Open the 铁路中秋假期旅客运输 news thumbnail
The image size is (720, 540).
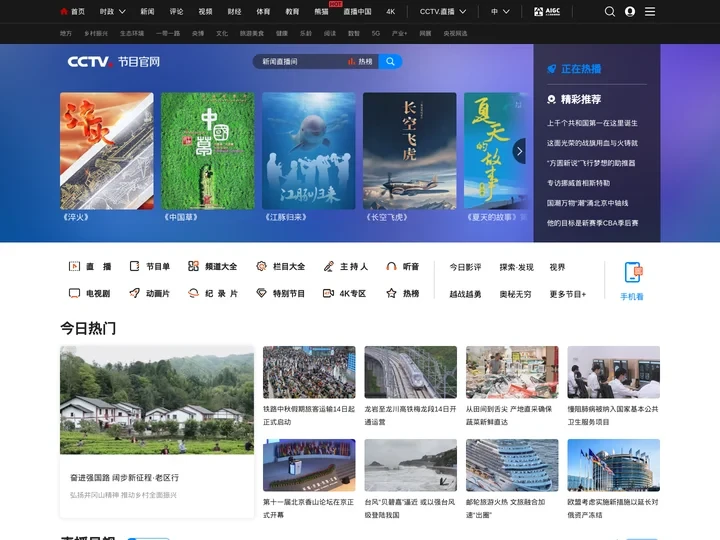point(309,372)
